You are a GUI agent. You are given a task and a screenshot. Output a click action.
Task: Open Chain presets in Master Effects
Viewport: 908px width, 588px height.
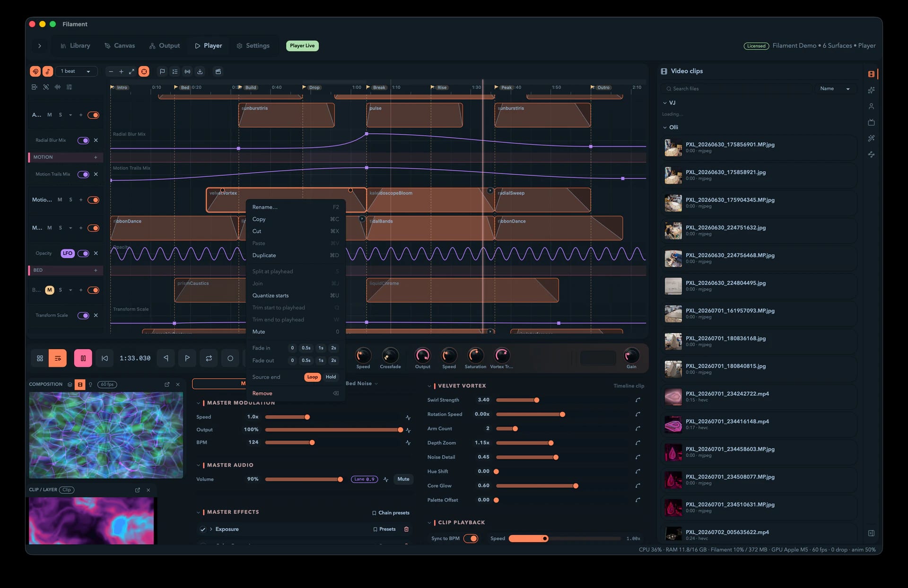[x=391, y=513]
